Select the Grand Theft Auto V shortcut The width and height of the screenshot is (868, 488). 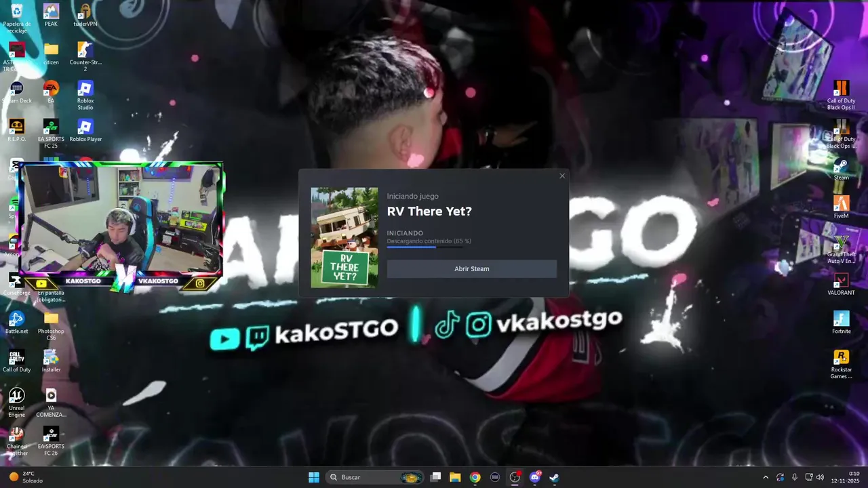pos(841,249)
